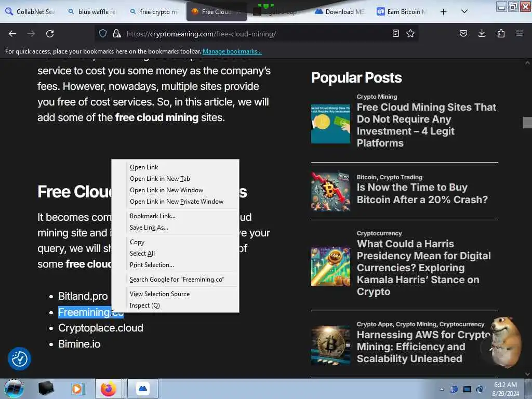This screenshot has width=532, height=399.
Task: Show hidden system tray icons
Action: 442,389
